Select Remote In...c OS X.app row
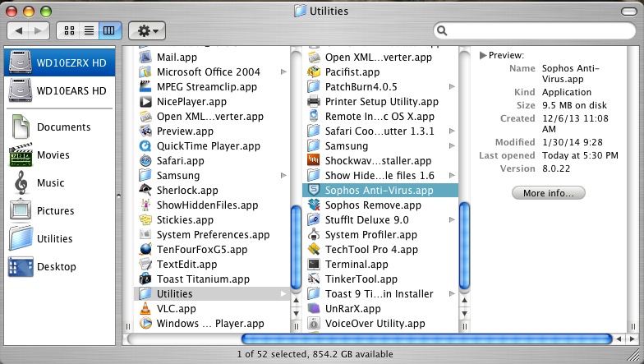The height and width of the screenshot is (364, 644). click(380, 117)
